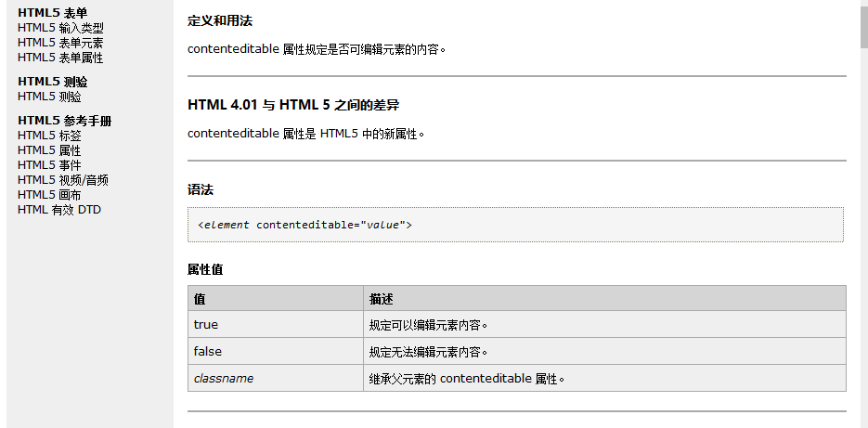Open the HTML5 画布 reference link

[x=49, y=195]
